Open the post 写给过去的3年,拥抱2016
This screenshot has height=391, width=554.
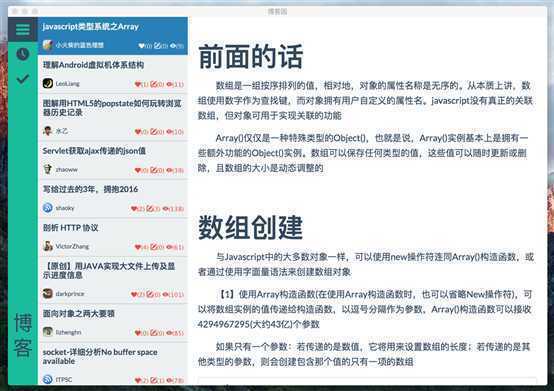tap(90, 189)
